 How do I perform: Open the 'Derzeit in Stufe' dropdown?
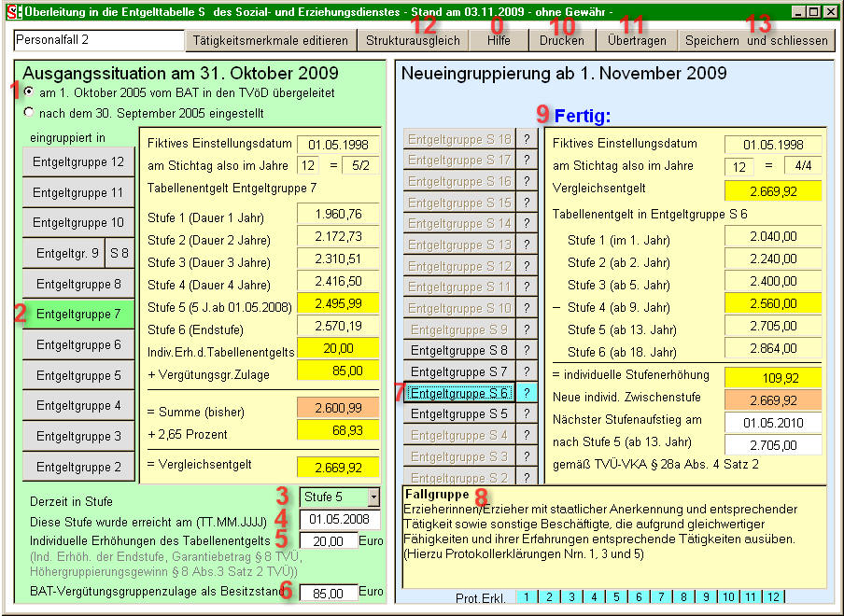[373, 497]
